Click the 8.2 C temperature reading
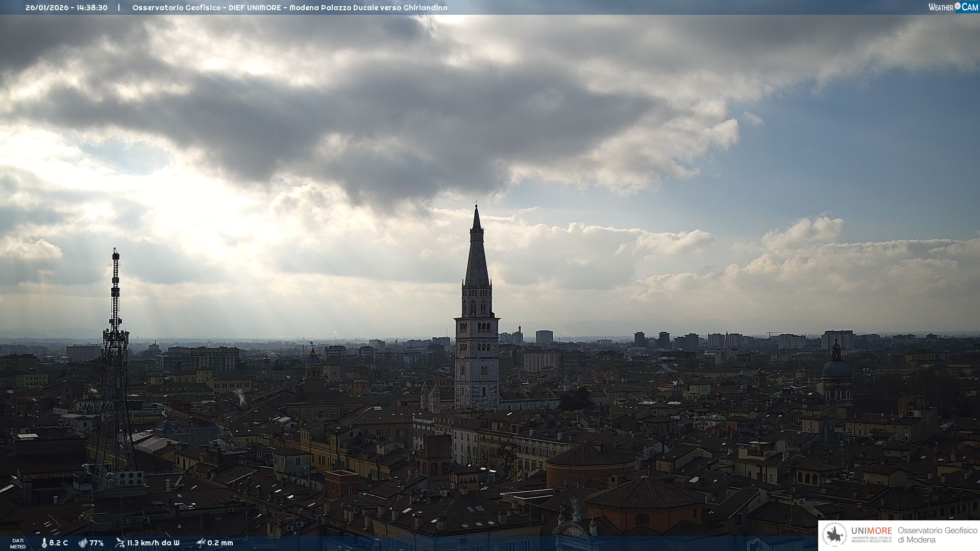980x551 pixels. [59, 543]
